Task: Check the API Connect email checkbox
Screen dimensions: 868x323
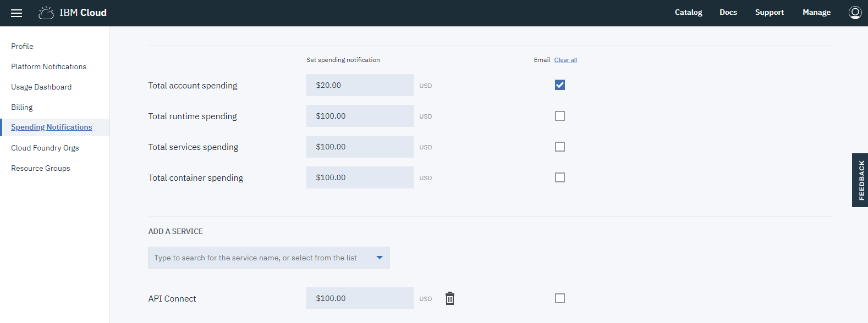Action: 560,298
